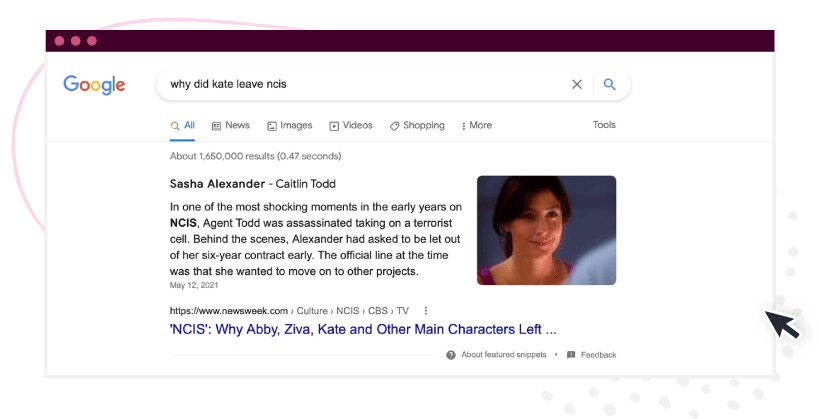Click the Feedback link
820x419 pixels.
598,355
